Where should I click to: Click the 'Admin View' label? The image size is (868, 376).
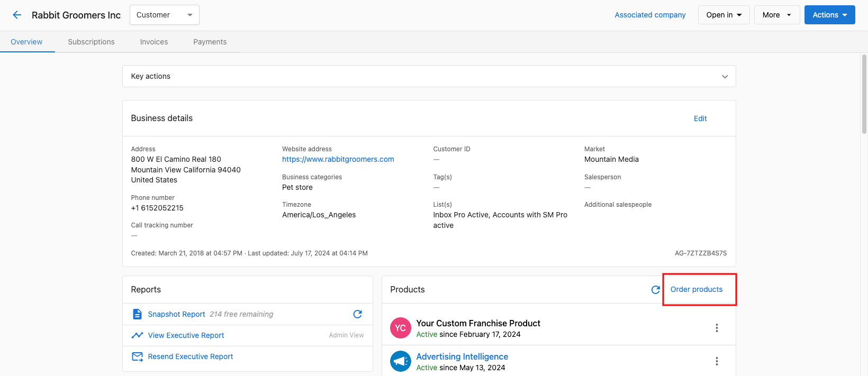coord(346,335)
